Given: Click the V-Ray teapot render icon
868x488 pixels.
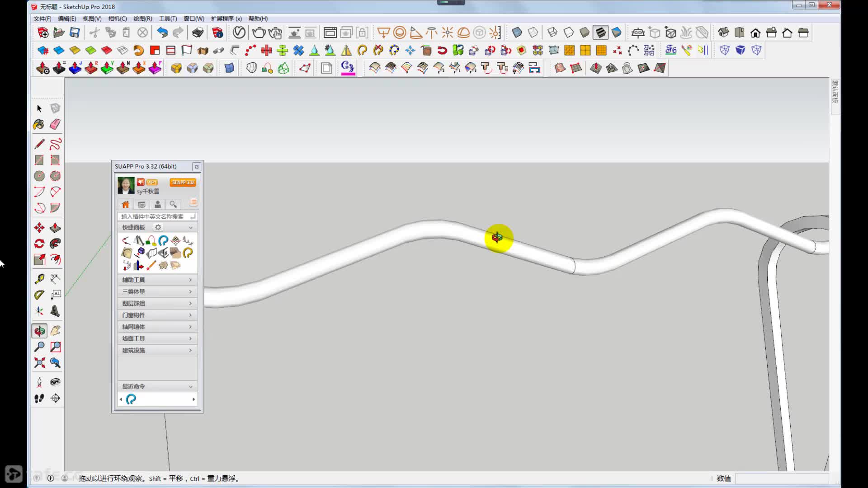Looking at the screenshot, I should [x=259, y=33].
